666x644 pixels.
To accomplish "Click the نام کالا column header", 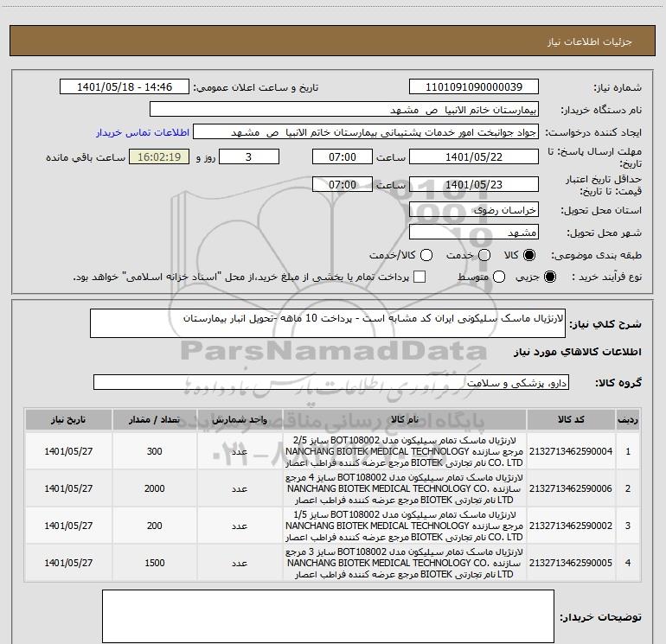I will pos(405,420).
